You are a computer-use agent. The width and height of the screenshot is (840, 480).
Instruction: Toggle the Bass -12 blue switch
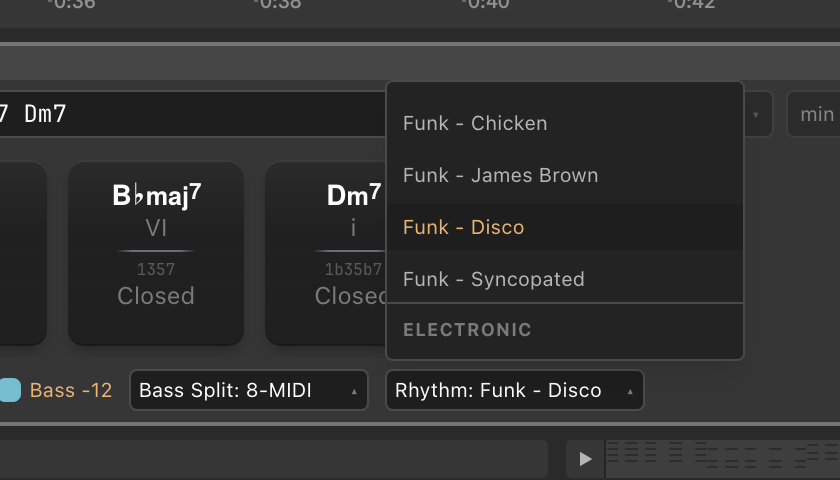click(10, 390)
